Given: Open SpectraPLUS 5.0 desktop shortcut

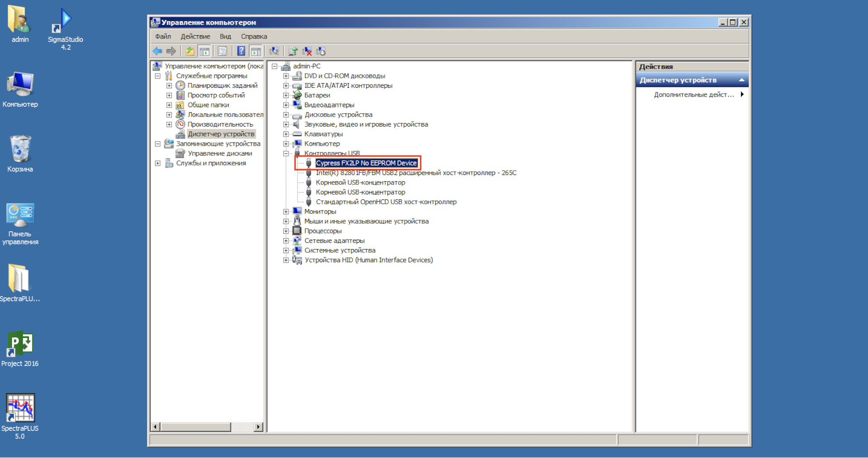Looking at the screenshot, I should tap(20, 416).
